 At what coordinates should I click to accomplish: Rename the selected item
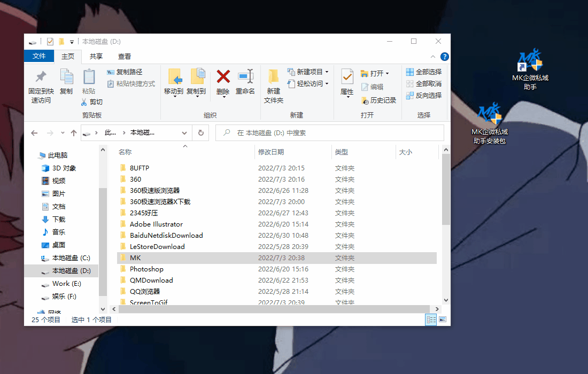pos(245,82)
